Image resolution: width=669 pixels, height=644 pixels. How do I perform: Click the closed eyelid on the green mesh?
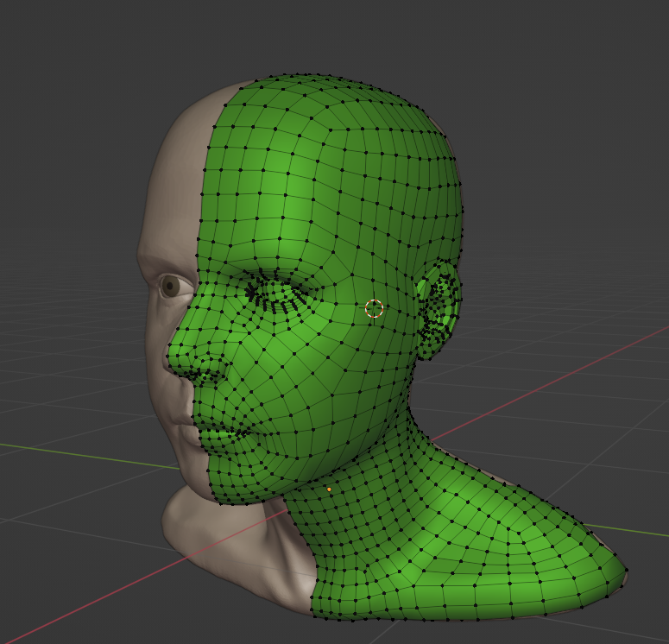click(276, 298)
